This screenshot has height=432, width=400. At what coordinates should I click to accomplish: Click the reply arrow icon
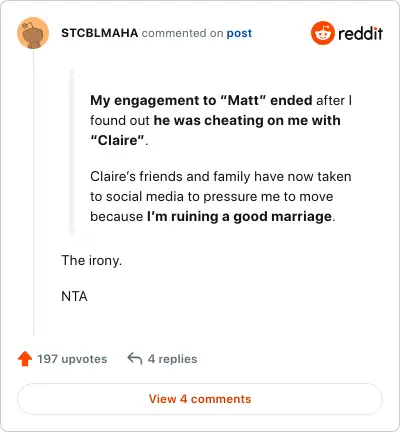point(135,359)
